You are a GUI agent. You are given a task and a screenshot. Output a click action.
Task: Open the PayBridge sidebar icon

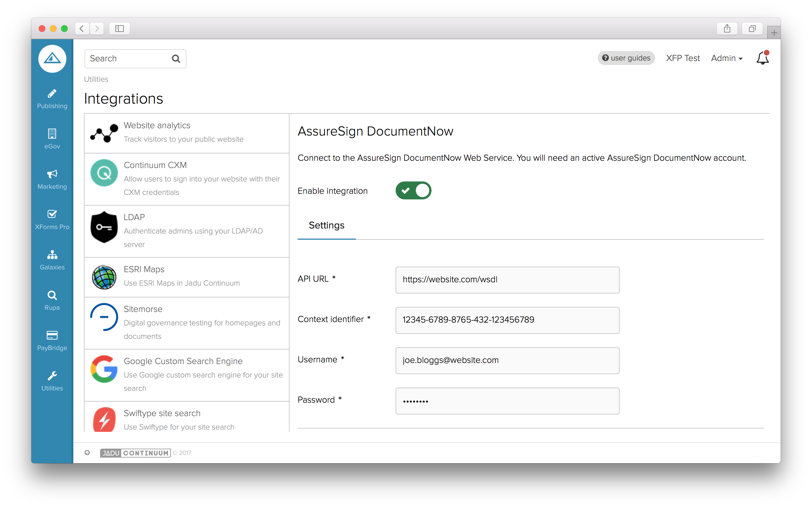[52, 340]
